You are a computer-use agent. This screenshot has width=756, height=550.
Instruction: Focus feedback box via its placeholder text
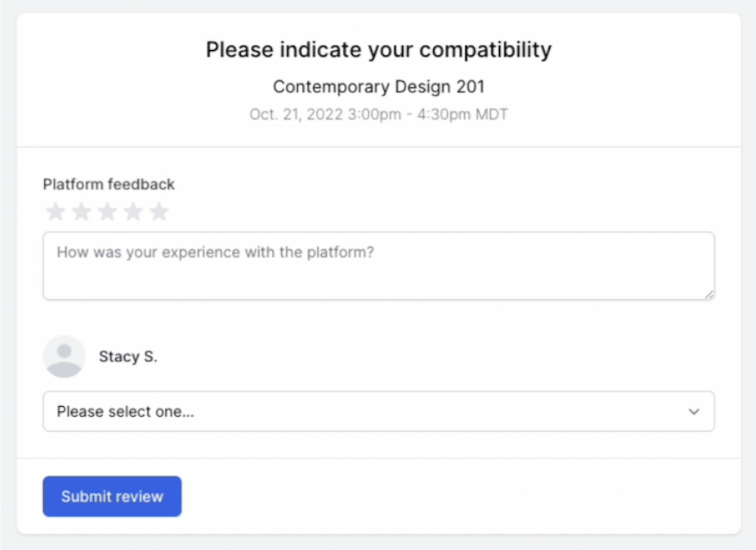tap(215, 252)
